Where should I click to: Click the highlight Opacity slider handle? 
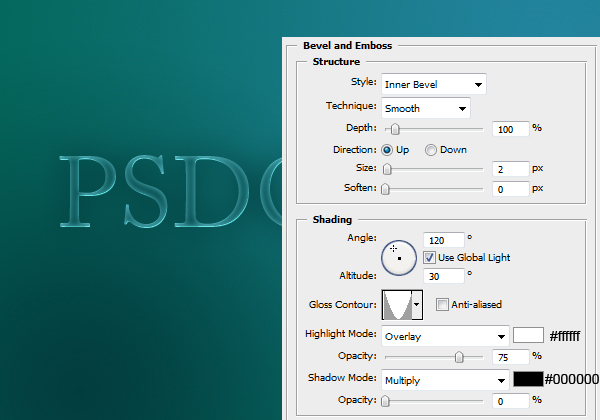click(x=459, y=357)
